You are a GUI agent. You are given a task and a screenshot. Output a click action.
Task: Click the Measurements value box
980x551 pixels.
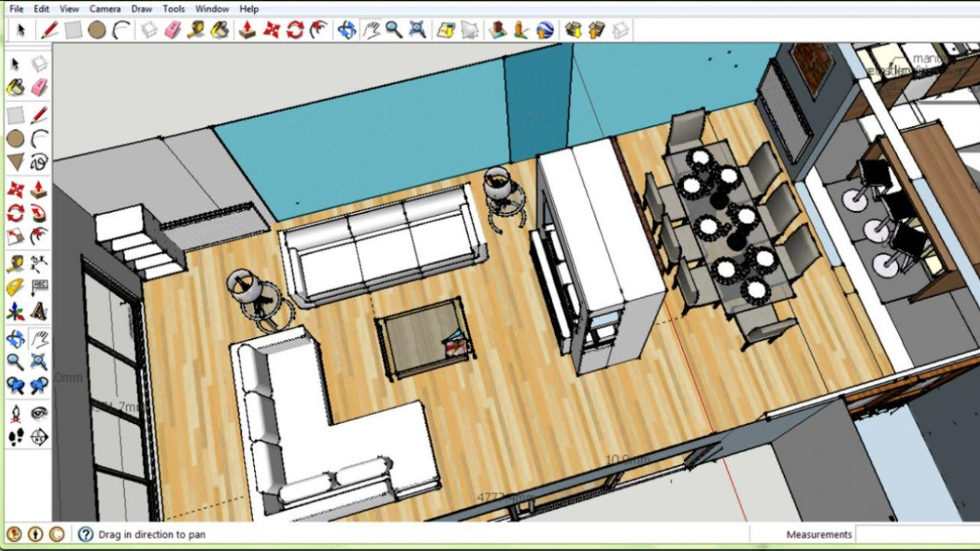click(917, 534)
